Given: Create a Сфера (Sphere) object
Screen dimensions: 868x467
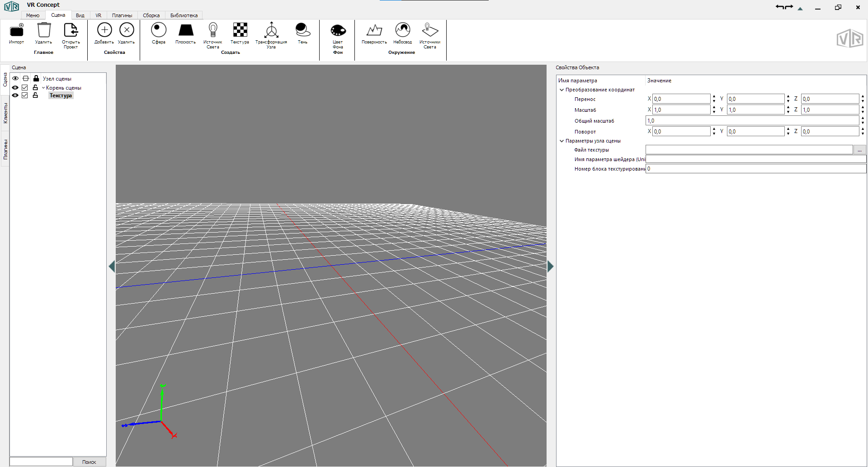Looking at the screenshot, I should click(159, 30).
